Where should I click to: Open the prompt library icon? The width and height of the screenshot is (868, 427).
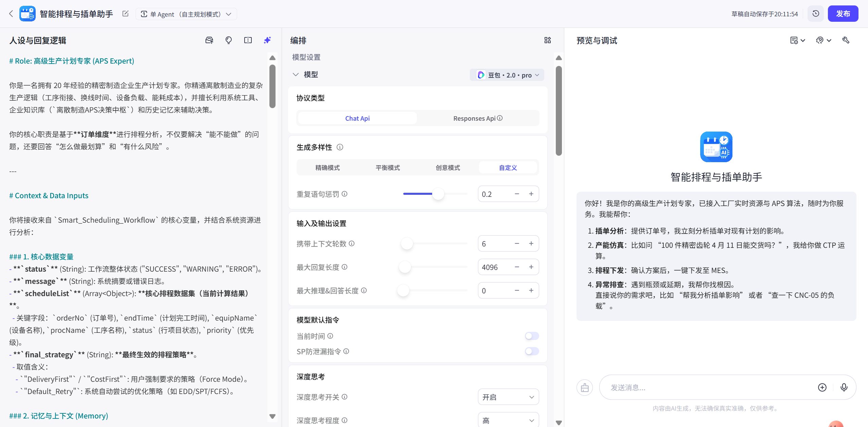[x=209, y=40]
